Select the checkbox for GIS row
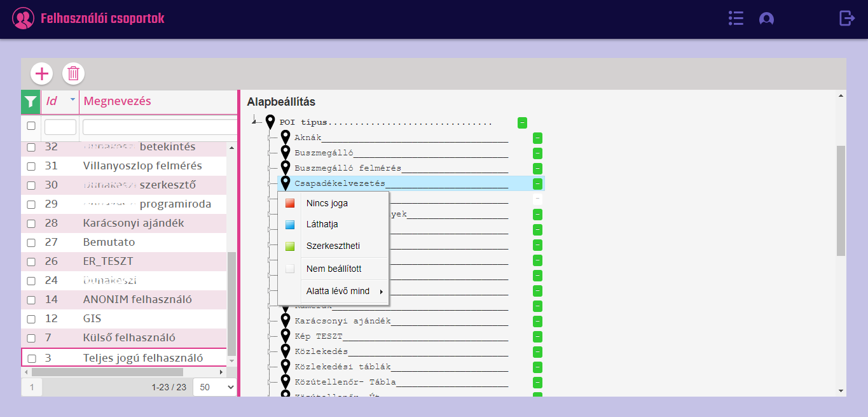868x417 pixels. (x=31, y=319)
